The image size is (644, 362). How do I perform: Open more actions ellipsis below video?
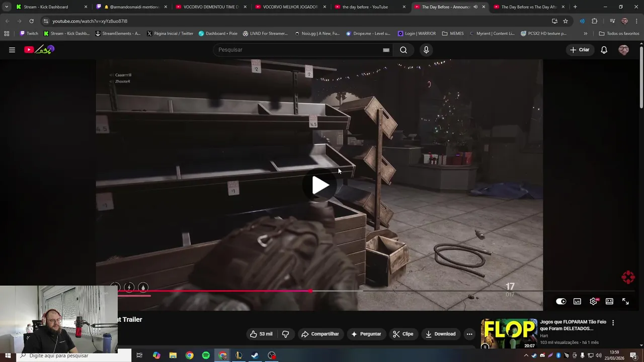(x=469, y=334)
